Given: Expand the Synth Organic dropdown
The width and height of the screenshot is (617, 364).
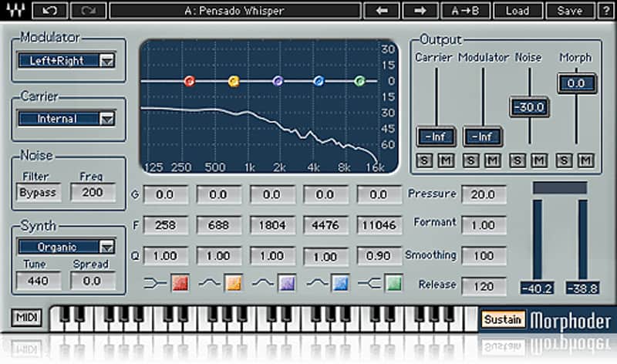Looking at the screenshot, I should point(67,247).
